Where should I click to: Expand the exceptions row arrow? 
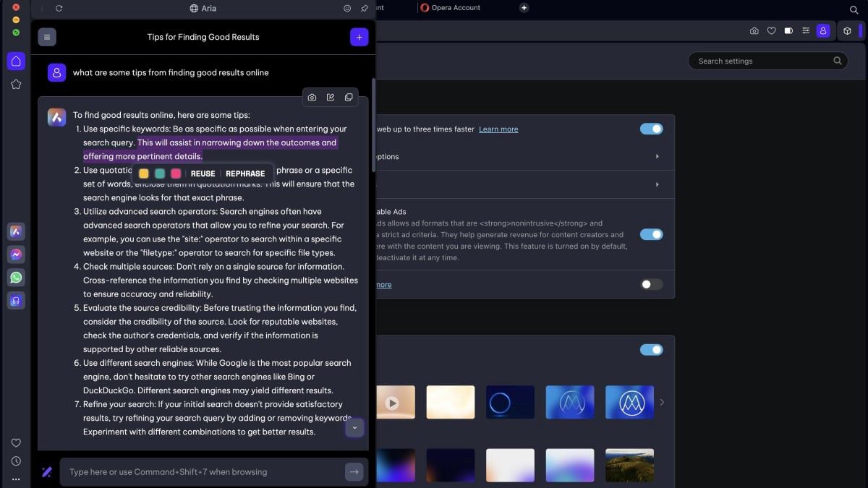pyautogui.click(x=657, y=157)
